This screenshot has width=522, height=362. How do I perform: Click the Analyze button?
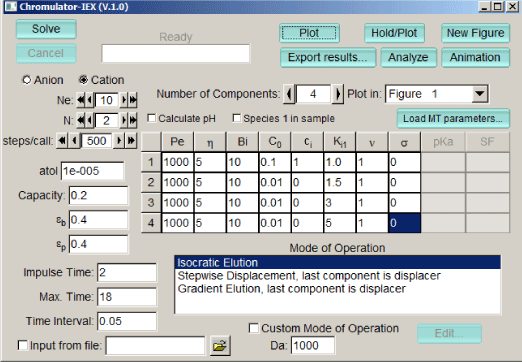[x=408, y=57]
